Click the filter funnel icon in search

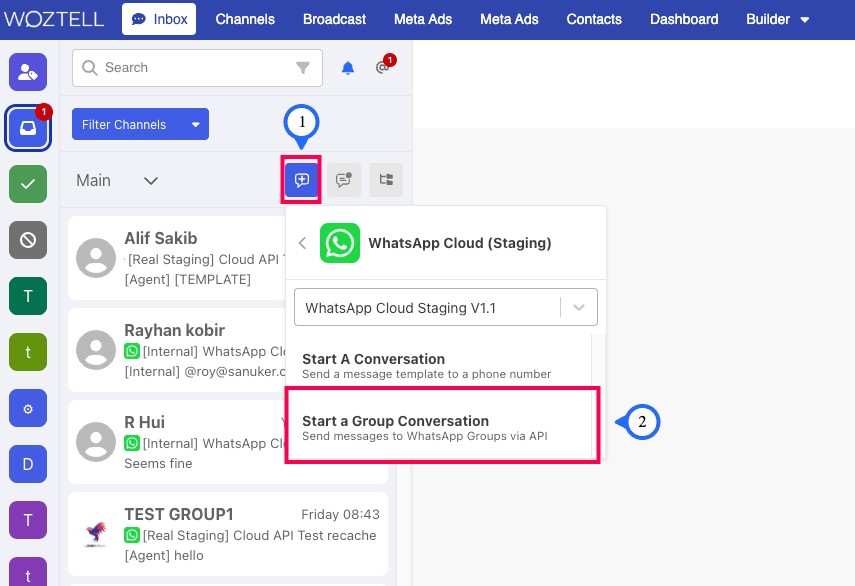[303, 68]
